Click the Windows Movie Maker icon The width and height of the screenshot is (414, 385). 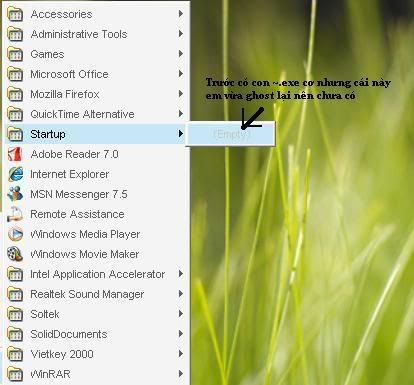coord(15,254)
